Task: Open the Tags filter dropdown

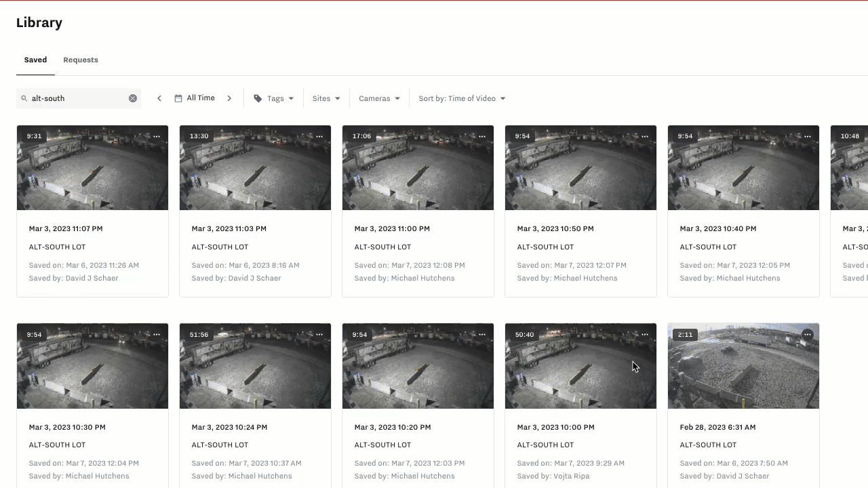Action: click(x=274, y=98)
